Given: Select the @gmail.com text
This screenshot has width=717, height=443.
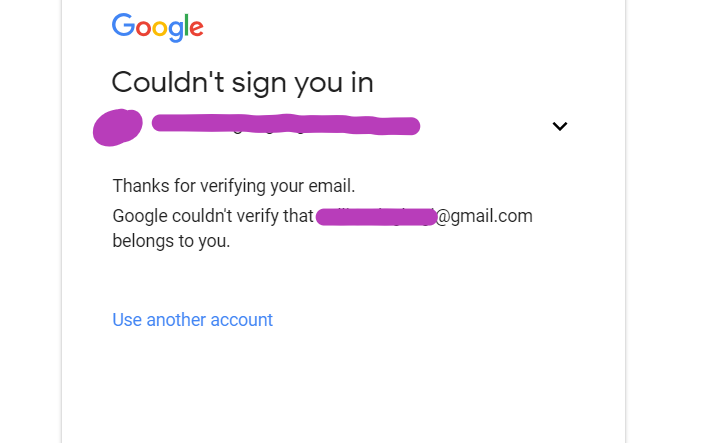Looking at the screenshot, I should (484, 216).
